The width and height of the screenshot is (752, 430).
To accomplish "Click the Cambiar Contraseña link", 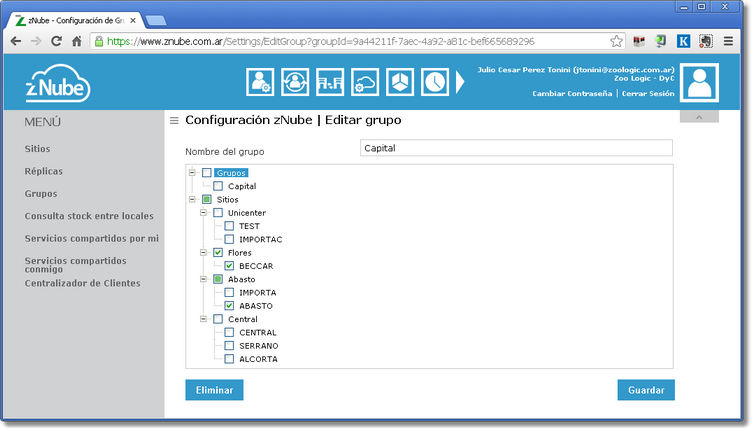I will 571,93.
